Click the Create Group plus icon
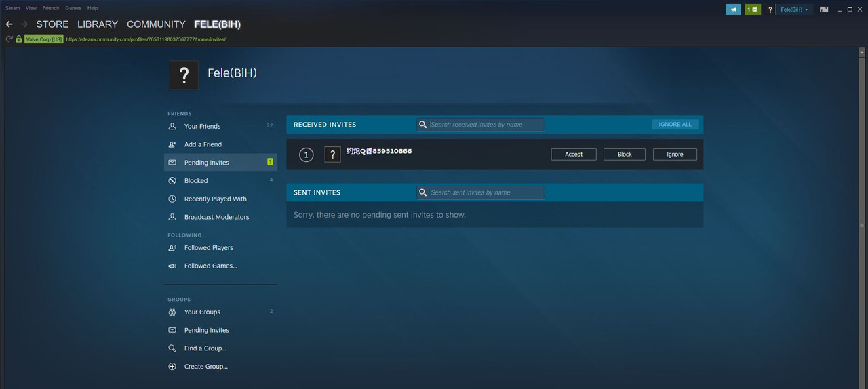 click(x=172, y=367)
